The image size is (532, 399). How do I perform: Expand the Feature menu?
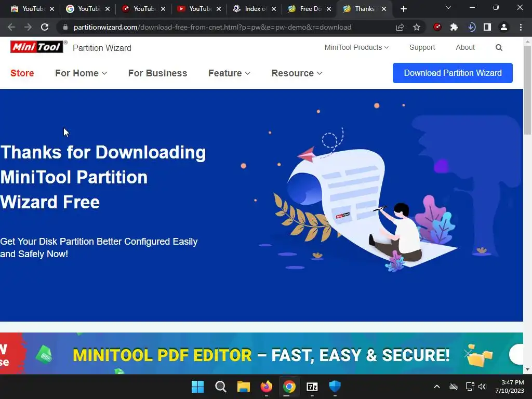[229, 73]
